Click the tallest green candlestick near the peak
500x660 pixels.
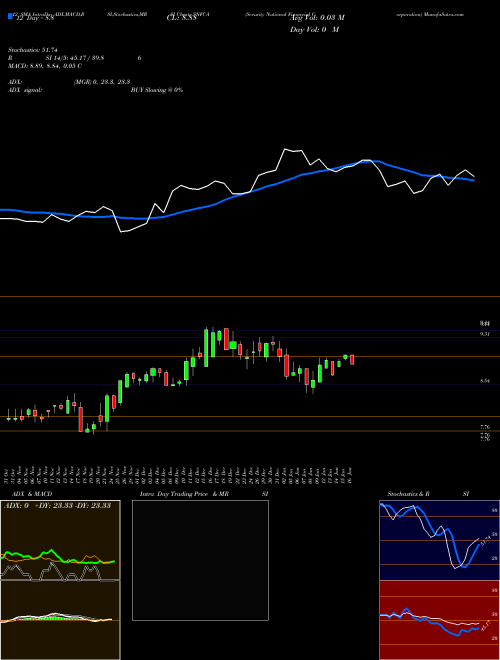click(206, 348)
